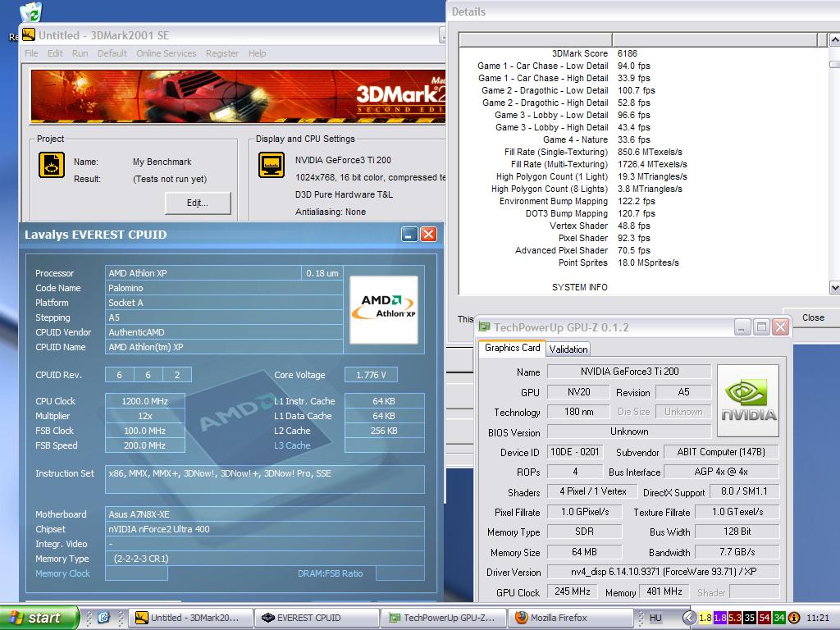Screen dimensions: 840x630
Task: Click the HU language indicator
Action: [x=655, y=618]
